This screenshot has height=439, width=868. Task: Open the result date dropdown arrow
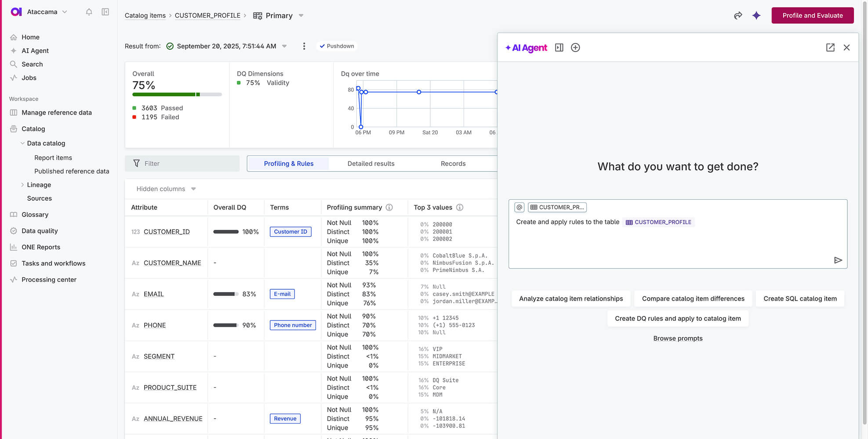point(284,46)
